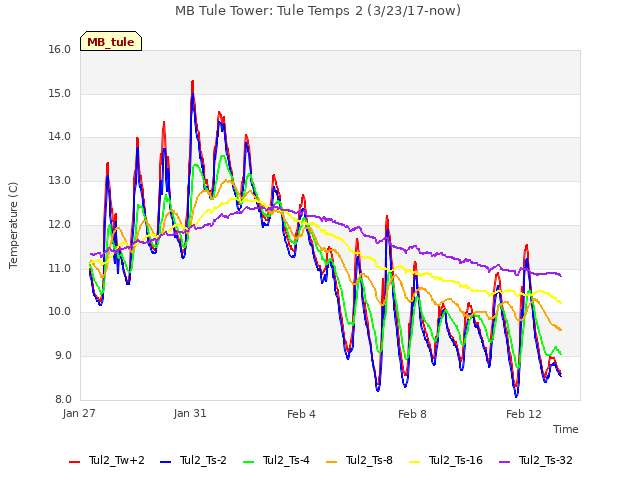640x480 pixels.
Task: Click the 13.0 y-axis tick label
Action: click(60, 180)
